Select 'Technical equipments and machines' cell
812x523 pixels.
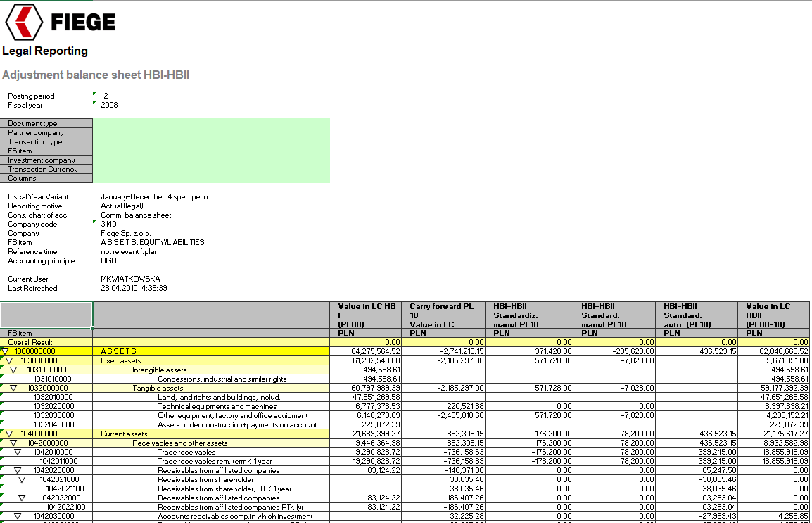pos(211,406)
